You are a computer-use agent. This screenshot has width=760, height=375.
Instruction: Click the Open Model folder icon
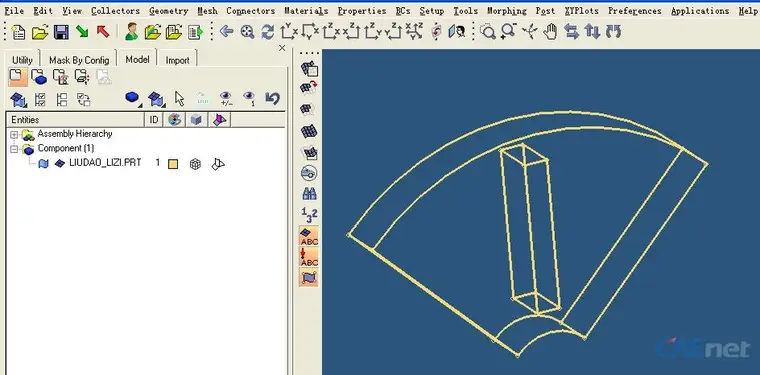[x=40, y=32]
